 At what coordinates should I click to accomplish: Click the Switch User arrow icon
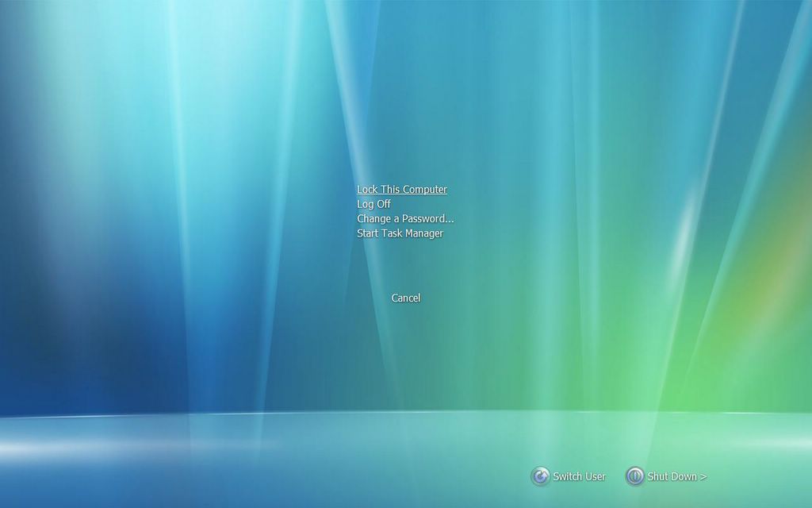click(540, 476)
